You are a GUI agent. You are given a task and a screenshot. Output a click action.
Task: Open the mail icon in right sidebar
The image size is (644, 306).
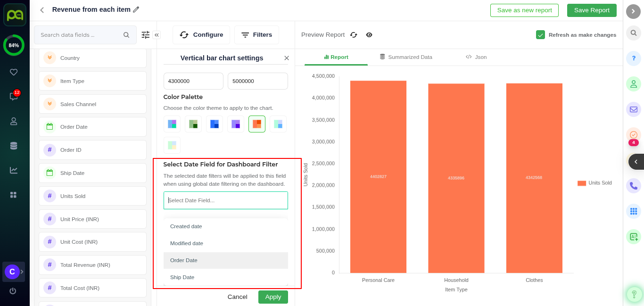point(633,109)
